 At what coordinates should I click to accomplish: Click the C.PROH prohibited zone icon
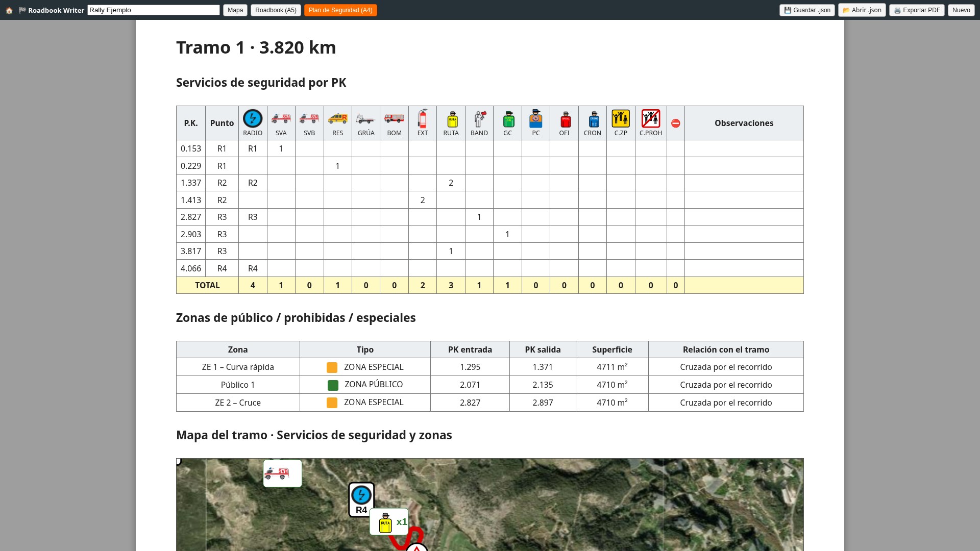pyautogui.click(x=651, y=118)
